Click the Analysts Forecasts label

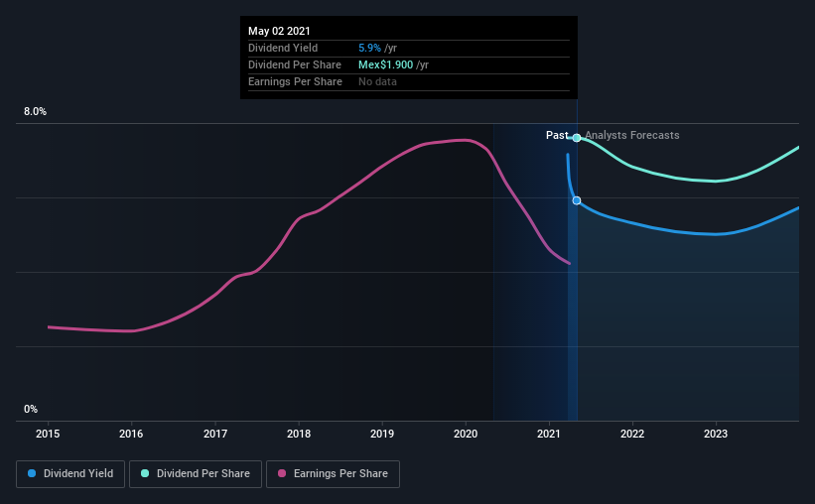(632, 135)
